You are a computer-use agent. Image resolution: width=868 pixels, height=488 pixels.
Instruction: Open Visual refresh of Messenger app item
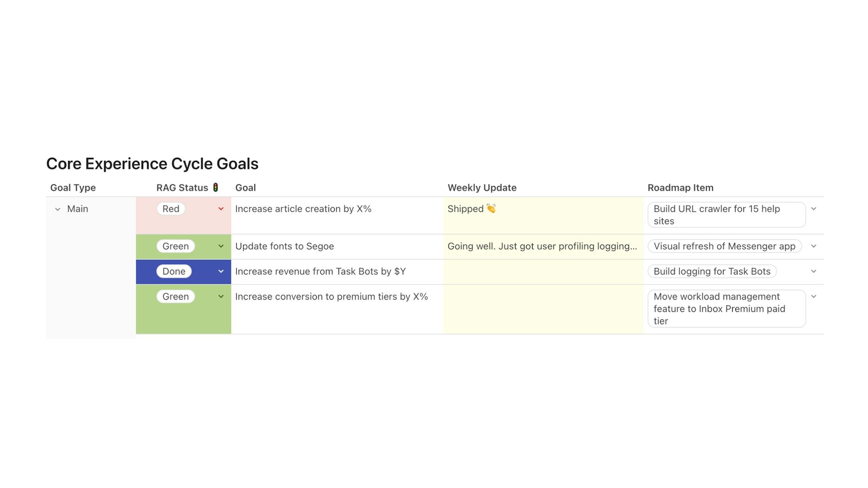click(x=724, y=246)
